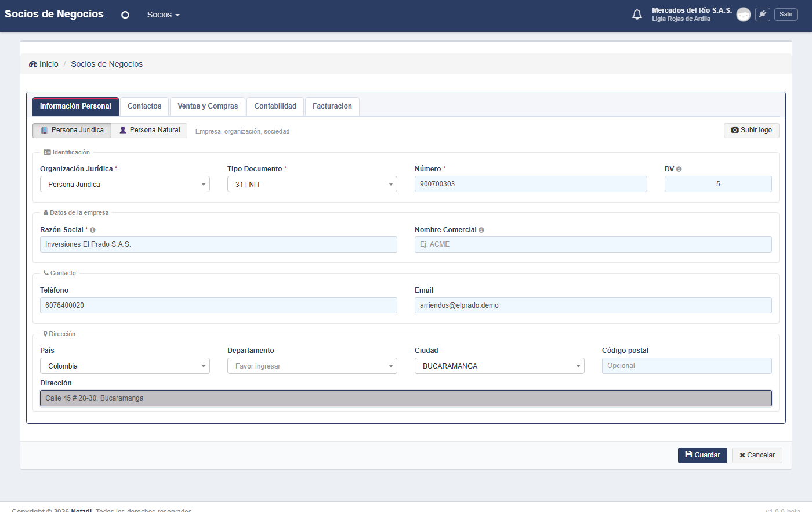Screen dimensions: 812x512
Task: Select the Información Personal tab
Action: (x=75, y=106)
